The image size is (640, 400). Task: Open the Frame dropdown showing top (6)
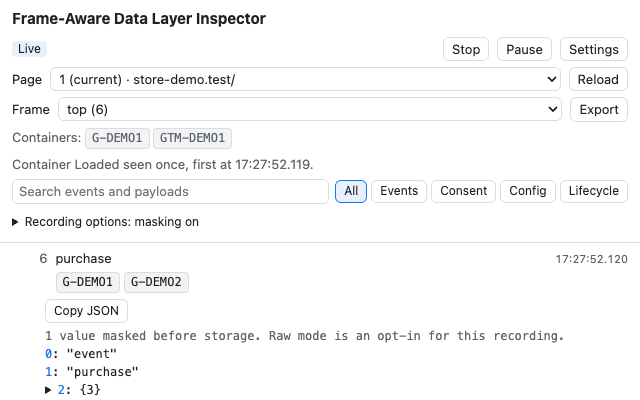click(x=310, y=109)
